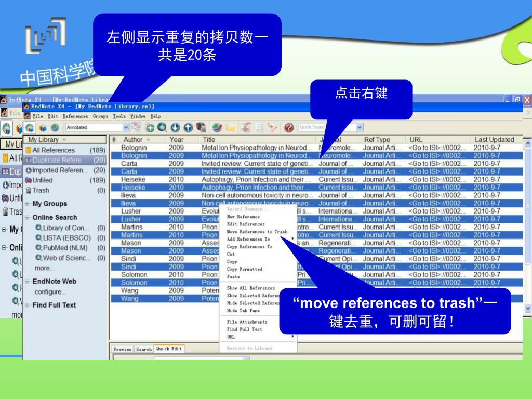The image size is (532, 399).
Task: Click EndNote icon left of File menu
Action: coord(27,116)
